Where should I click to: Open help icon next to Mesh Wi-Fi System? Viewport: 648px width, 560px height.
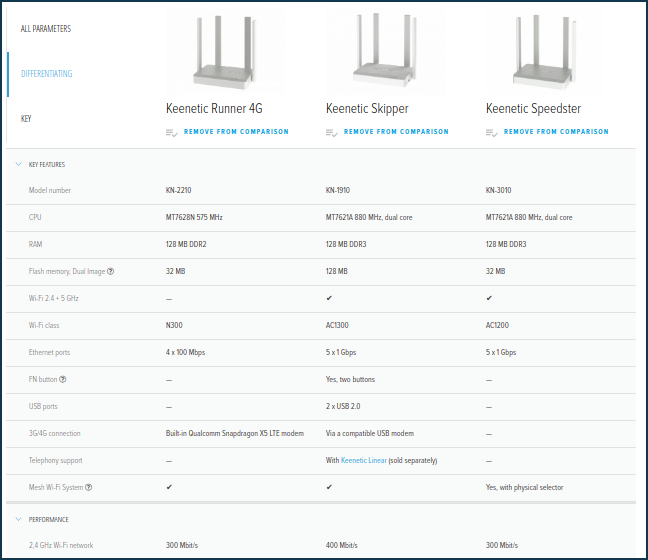[x=89, y=487]
